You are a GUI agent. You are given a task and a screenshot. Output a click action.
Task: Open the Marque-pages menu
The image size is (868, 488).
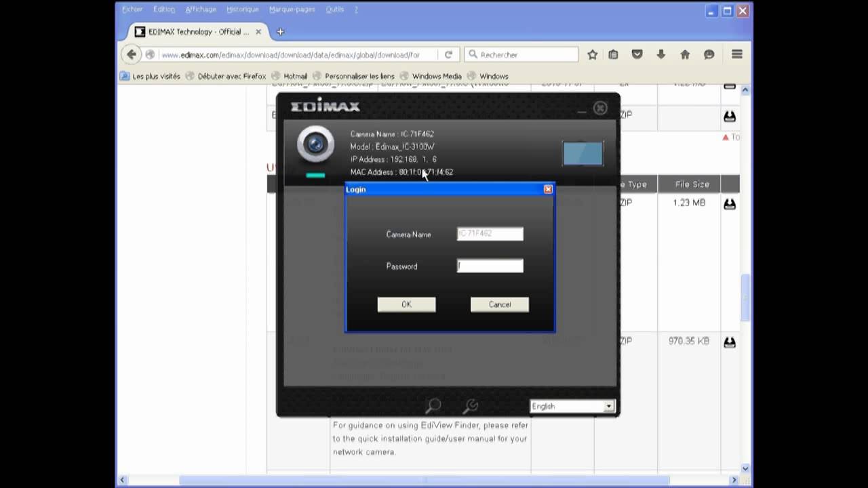tap(292, 9)
